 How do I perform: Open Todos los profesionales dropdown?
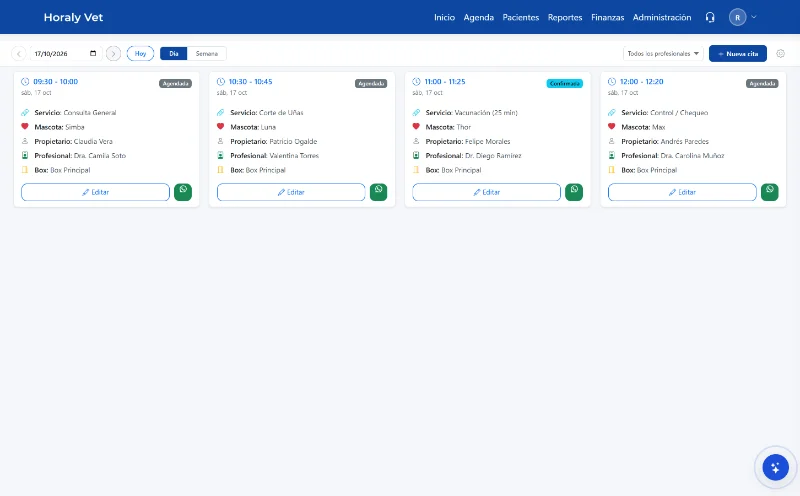pos(663,54)
